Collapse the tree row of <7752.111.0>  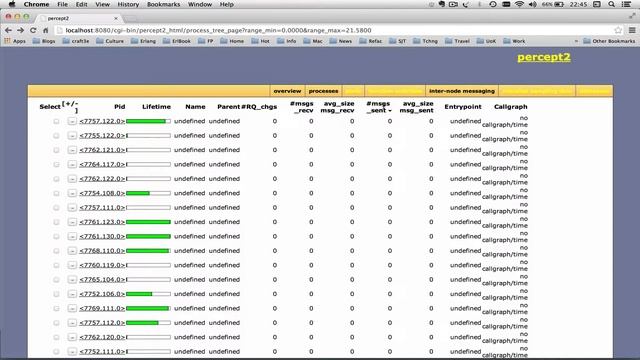click(x=72, y=351)
